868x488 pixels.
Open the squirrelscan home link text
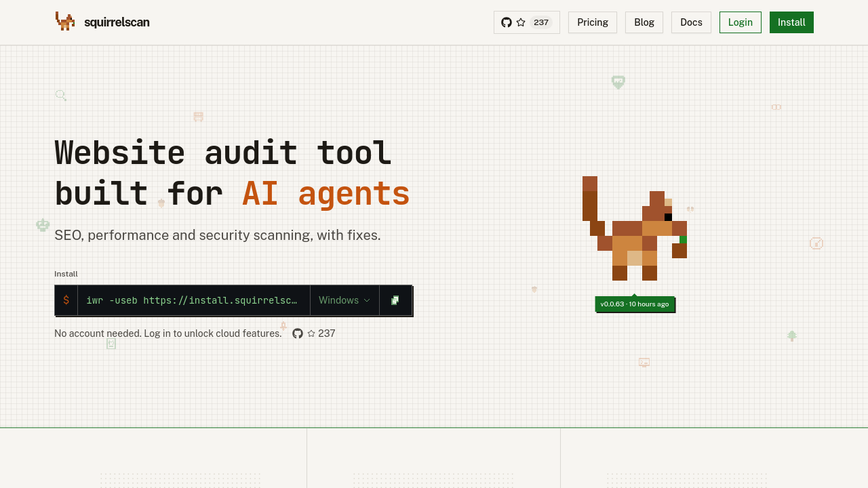coord(117,22)
